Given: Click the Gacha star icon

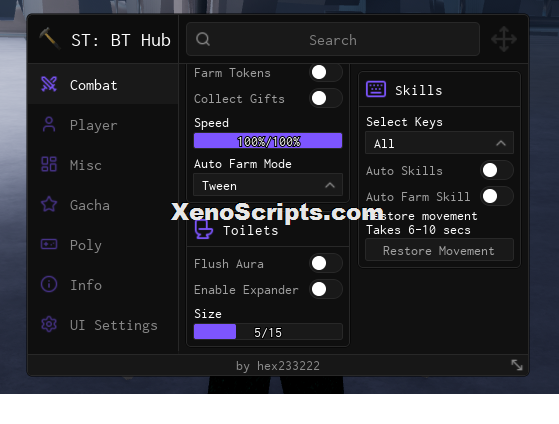Looking at the screenshot, I should [49, 204].
